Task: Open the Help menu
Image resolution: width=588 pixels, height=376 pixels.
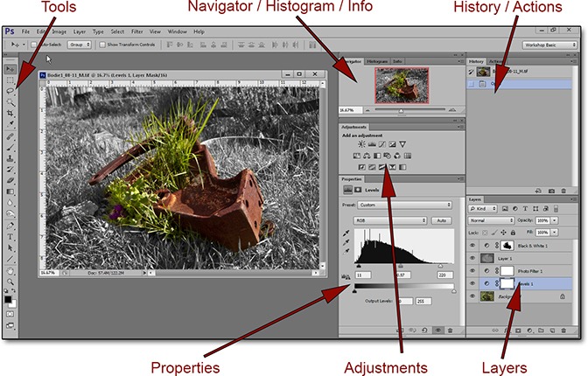Action: (199, 31)
